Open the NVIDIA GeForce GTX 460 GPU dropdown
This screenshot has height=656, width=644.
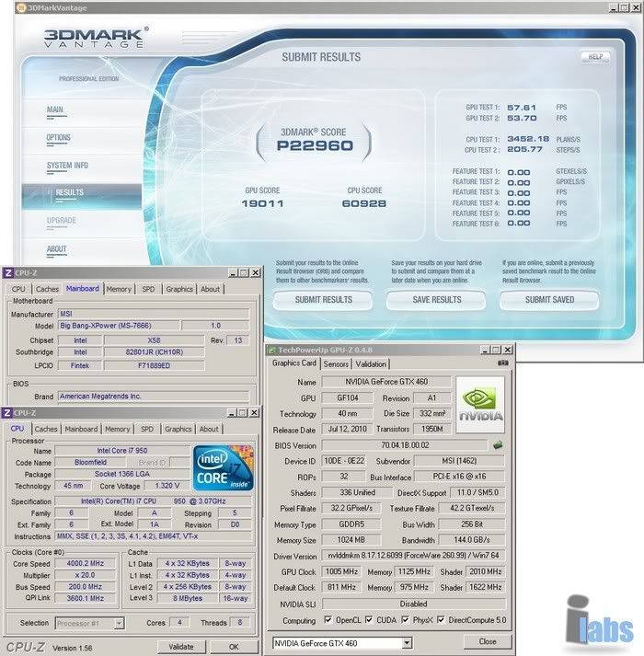tap(406, 642)
